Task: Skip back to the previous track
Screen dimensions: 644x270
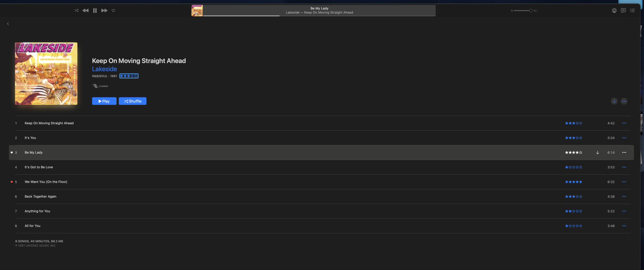Action: coord(85,11)
